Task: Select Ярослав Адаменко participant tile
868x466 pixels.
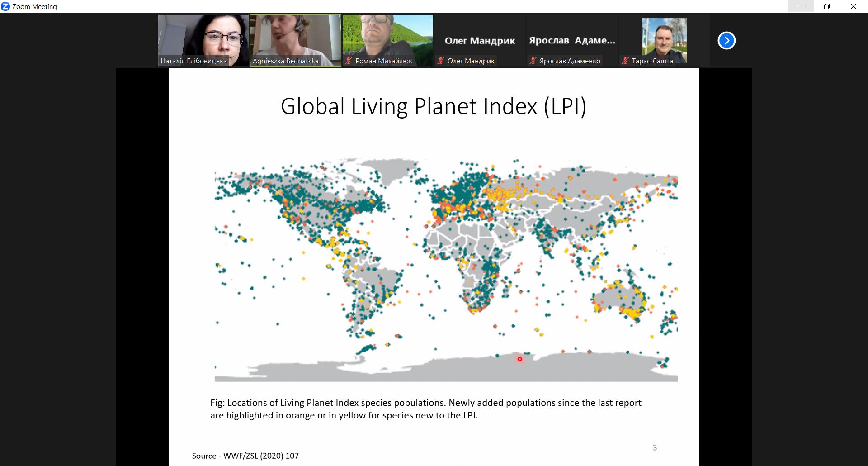Action: pos(572,41)
